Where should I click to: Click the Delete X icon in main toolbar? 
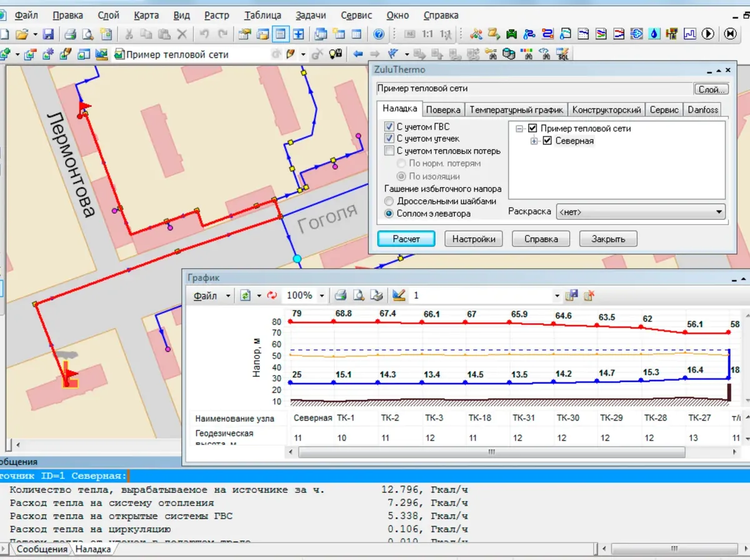tap(182, 34)
